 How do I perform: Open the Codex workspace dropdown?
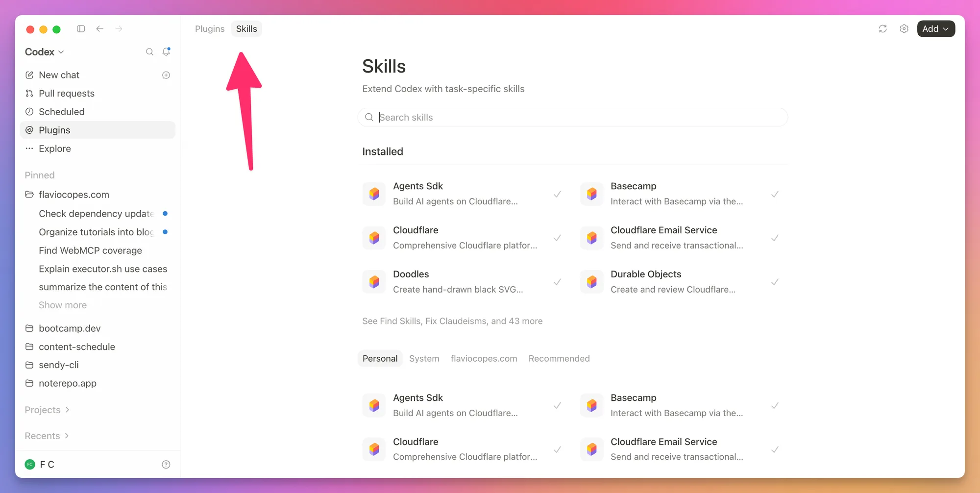[45, 52]
